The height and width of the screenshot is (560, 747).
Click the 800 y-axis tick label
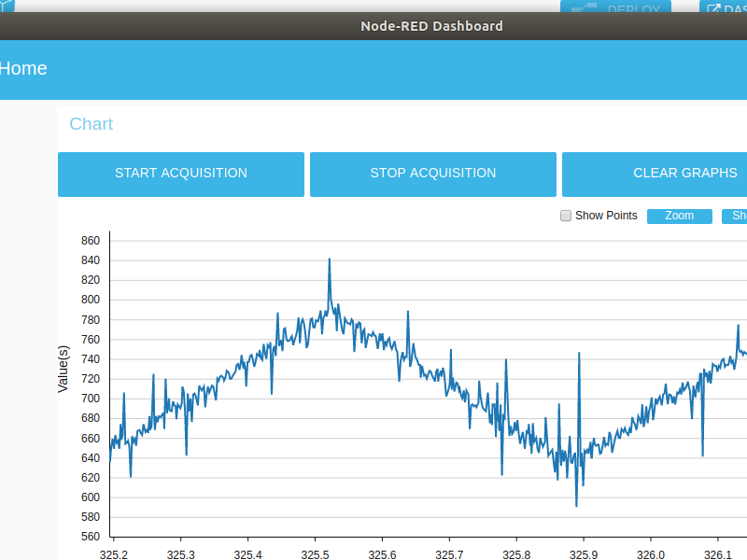91,300
